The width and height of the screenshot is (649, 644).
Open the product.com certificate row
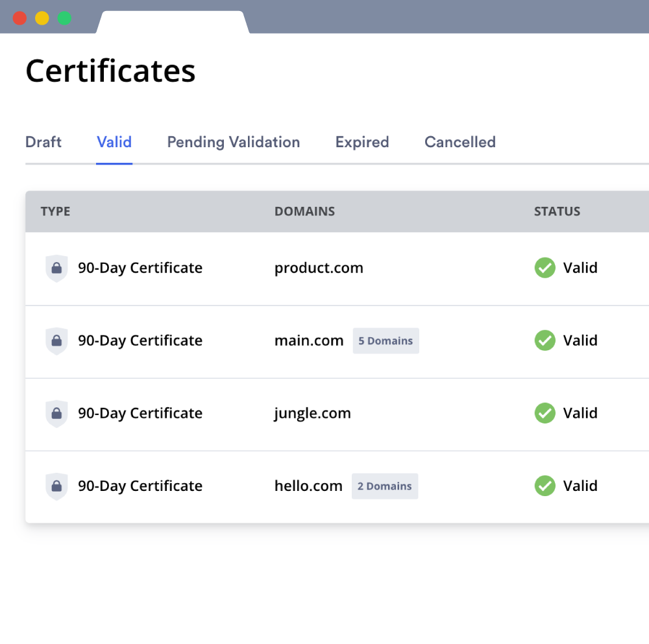coord(318,268)
